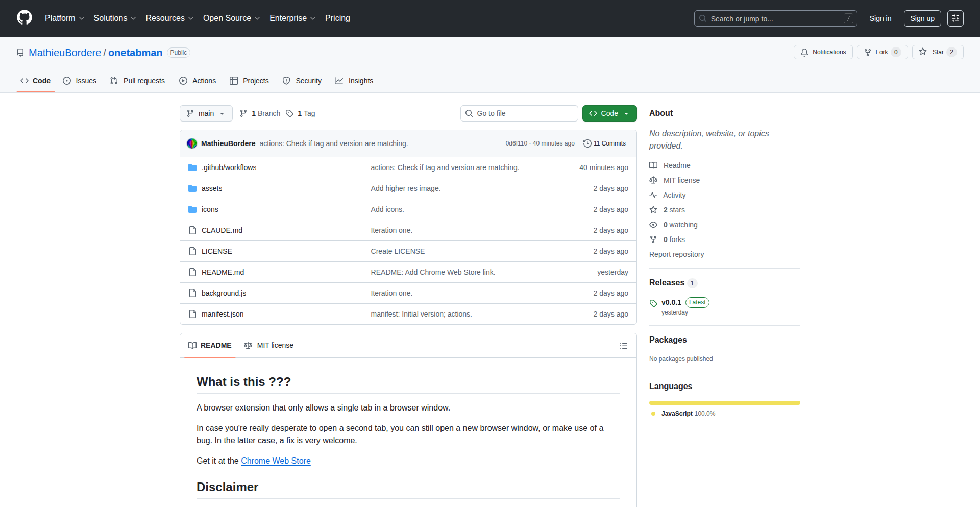Expand the Platform menu in the header

(64, 18)
